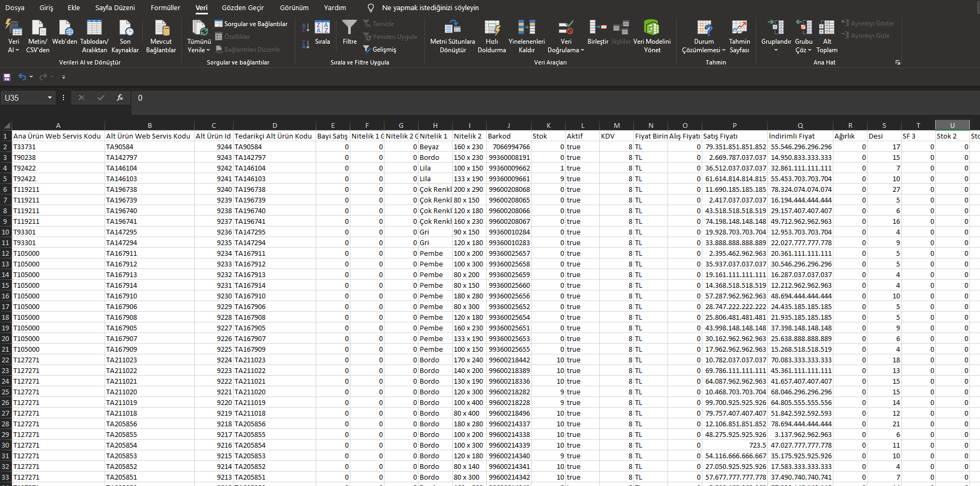Select row 10 header
This screenshot has width=980, height=486.
(6, 232)
